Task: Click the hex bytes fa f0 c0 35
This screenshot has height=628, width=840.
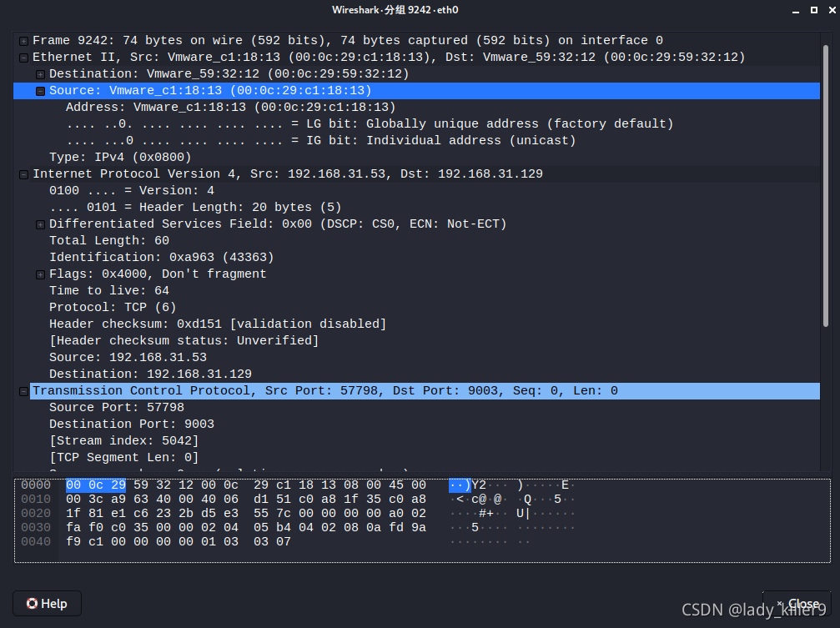Action: 107,528
